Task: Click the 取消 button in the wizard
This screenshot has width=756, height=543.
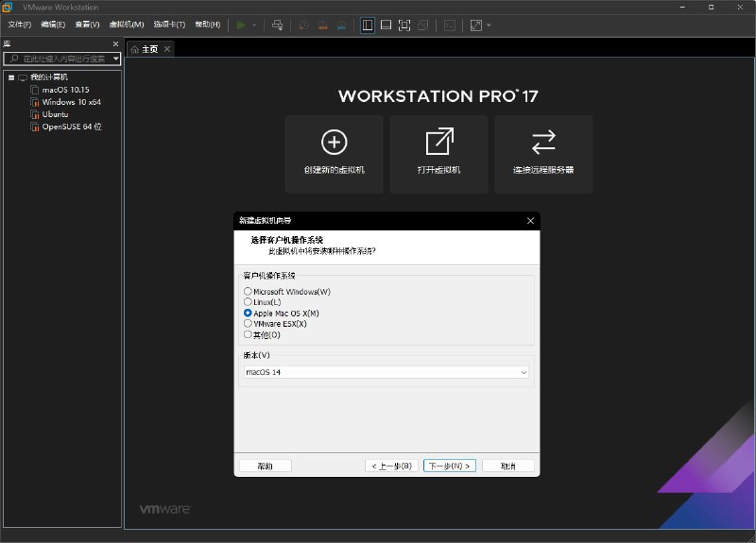Action: pyautogui.click(x=508, y=466)
